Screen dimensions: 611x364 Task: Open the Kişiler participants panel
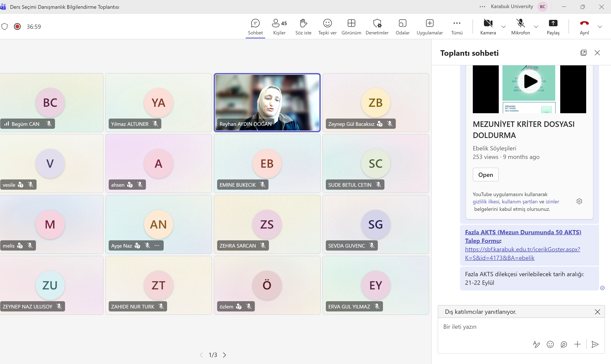point(279,27)
